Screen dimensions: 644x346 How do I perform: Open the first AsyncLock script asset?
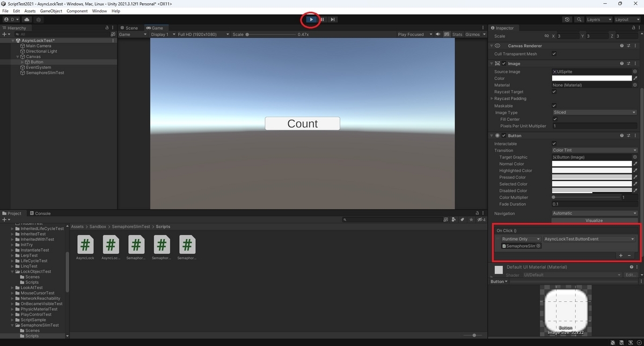(x=85, y=248)
